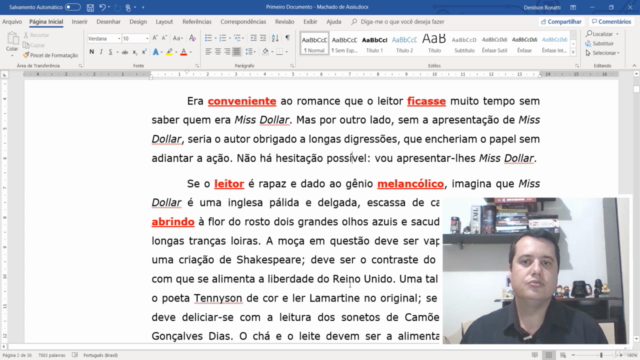
Task: Apply the Subtítulo style
Action: (x=464, y=44)
